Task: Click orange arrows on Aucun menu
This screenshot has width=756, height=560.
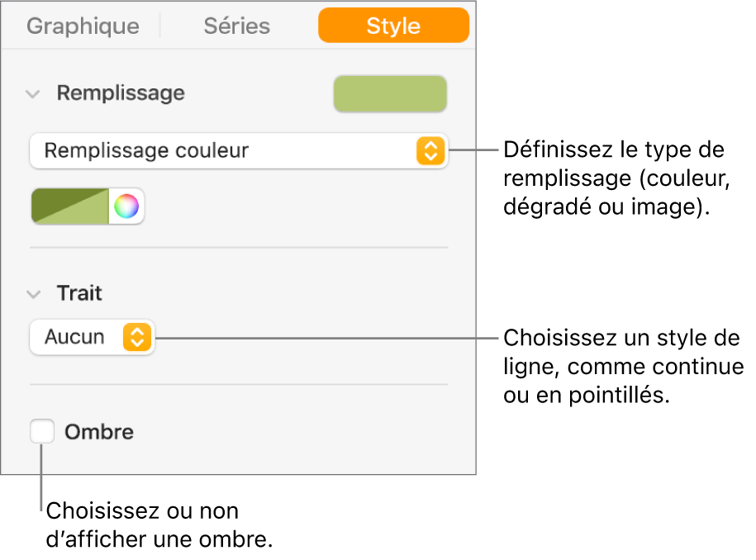Action: click(137, 337)
